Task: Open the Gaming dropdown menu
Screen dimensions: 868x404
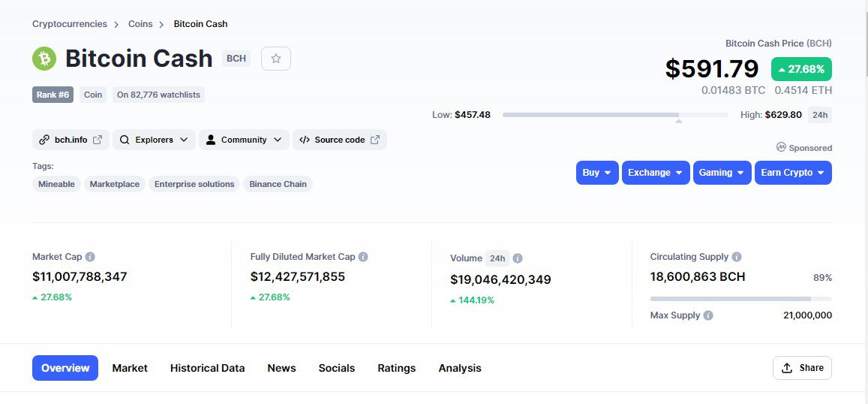Action: (722, 173)
